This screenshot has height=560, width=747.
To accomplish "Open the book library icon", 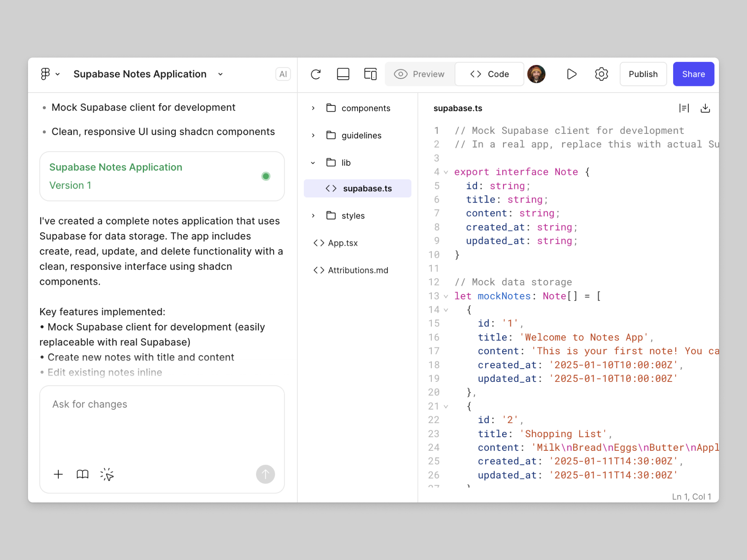I will 82,474.
